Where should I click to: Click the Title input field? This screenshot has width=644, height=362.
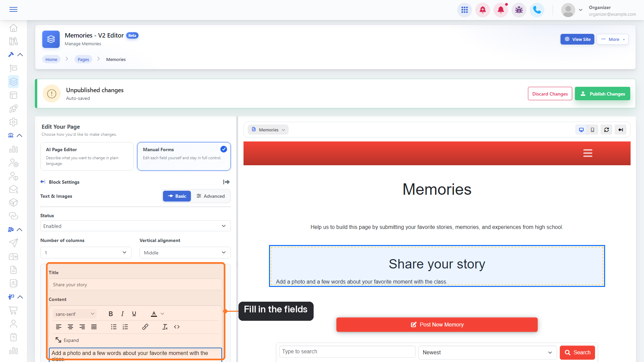(x=135, y=285)
